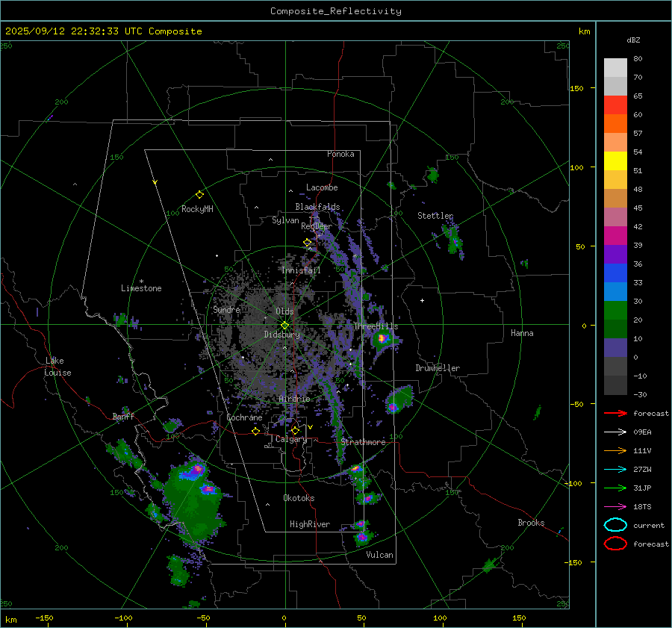Click the Airdrie label
This screenshot has height=628, width=672.
(294, 399)
